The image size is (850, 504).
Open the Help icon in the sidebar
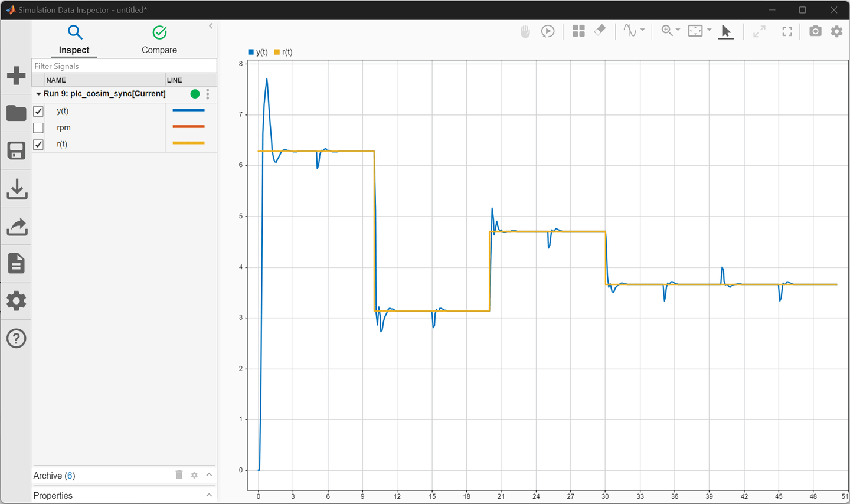(x=16, y=338)
